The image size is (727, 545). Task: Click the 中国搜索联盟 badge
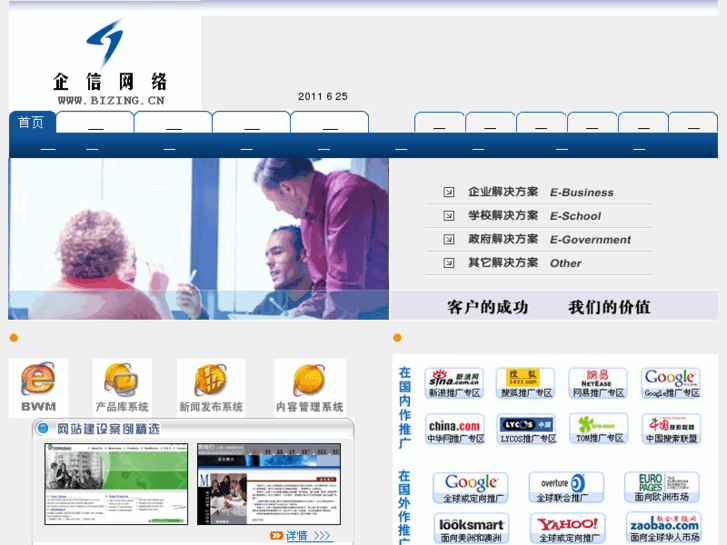671,429
